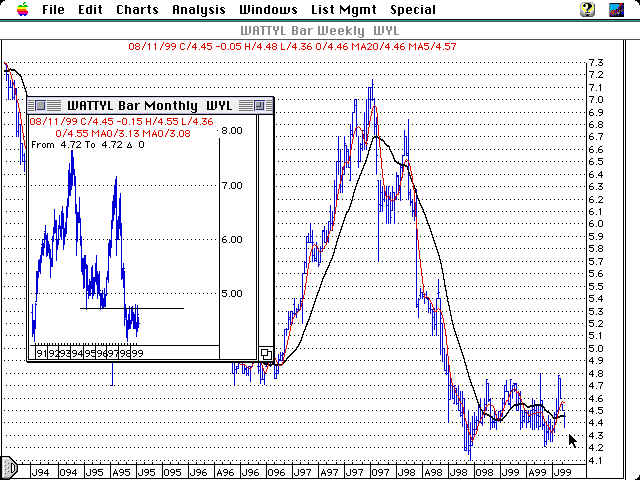Viewport: 640px width, 480px height.
Task: Open the List Mgmt menu
Action: tap(344, 9)
